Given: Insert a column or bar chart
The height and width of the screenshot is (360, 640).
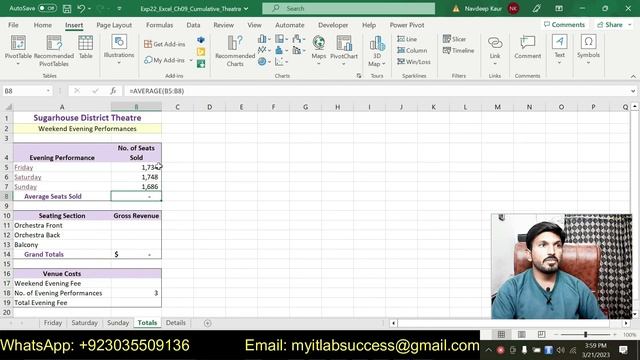Looking at the screenshot, I should click(x=264, y=39).
